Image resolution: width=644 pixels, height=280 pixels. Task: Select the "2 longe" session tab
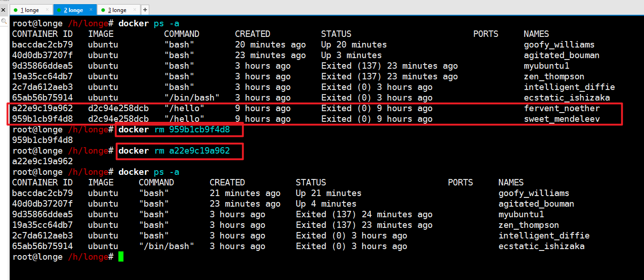(76, 10)
